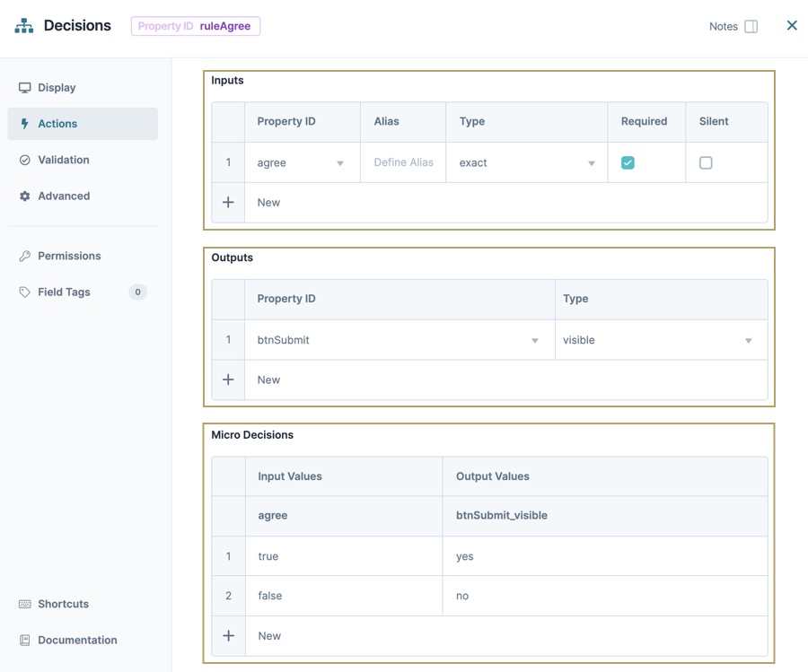Close the Decisions configuration window
This screenshot has width=808, height=672.
pyautogui.click(x=792, y=25)
